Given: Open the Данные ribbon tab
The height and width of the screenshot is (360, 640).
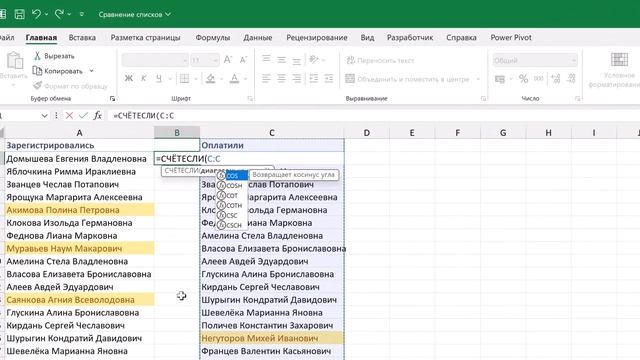Looking at the screenshot, I should click(x=258, y=38).
